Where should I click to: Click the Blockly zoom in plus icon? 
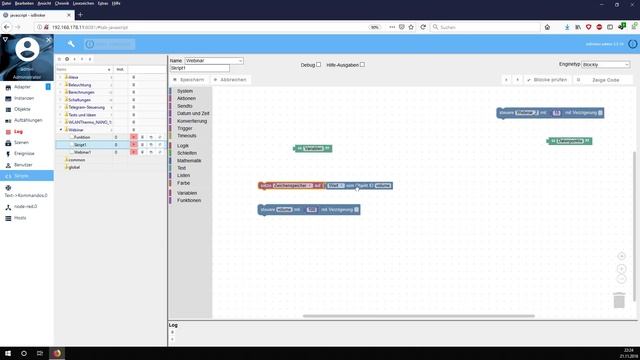621,269
